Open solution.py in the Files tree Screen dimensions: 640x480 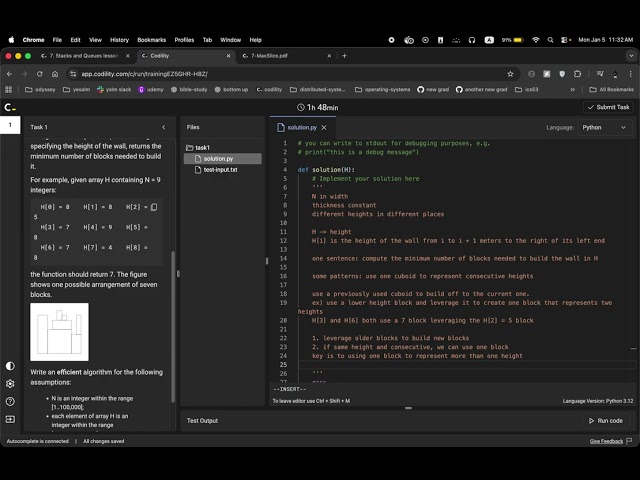(x=223, y=159)
